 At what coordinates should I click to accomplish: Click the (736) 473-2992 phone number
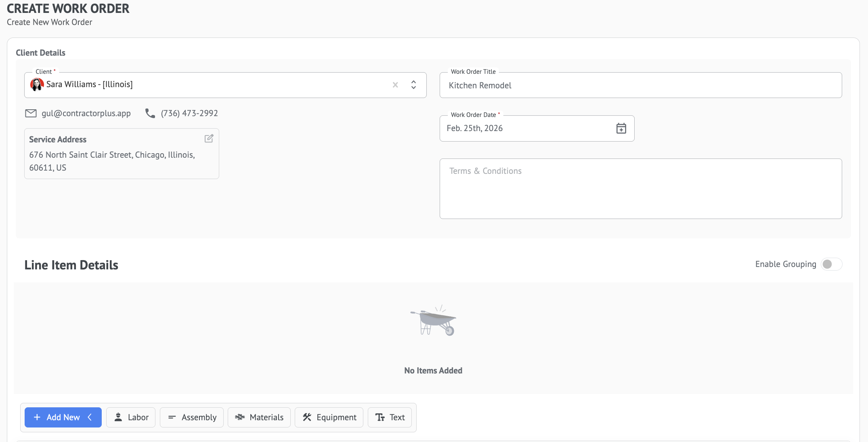(x=189, y=113)
